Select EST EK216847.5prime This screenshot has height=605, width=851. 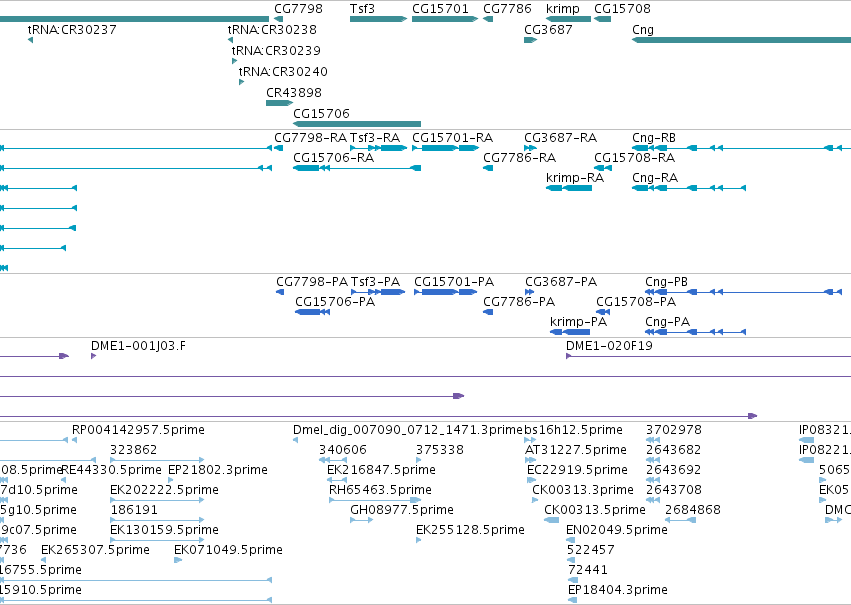[381, 470]
